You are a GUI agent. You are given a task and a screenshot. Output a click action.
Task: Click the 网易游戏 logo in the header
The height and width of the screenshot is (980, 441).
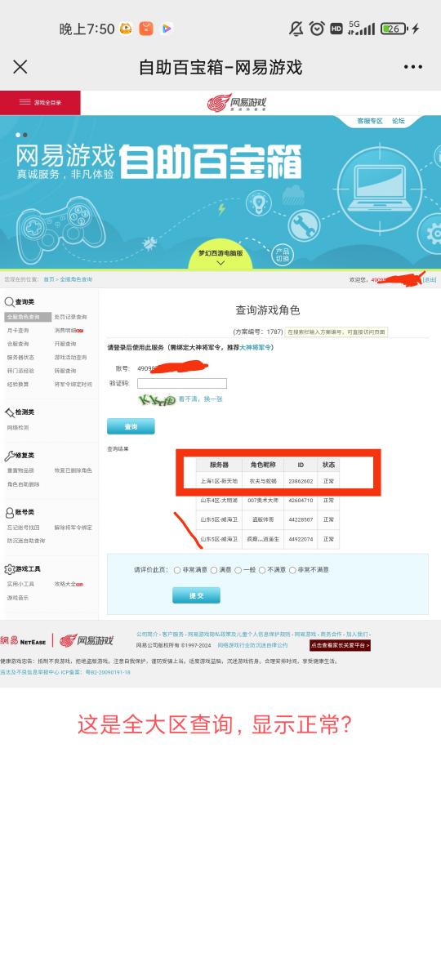click(237, 103)
